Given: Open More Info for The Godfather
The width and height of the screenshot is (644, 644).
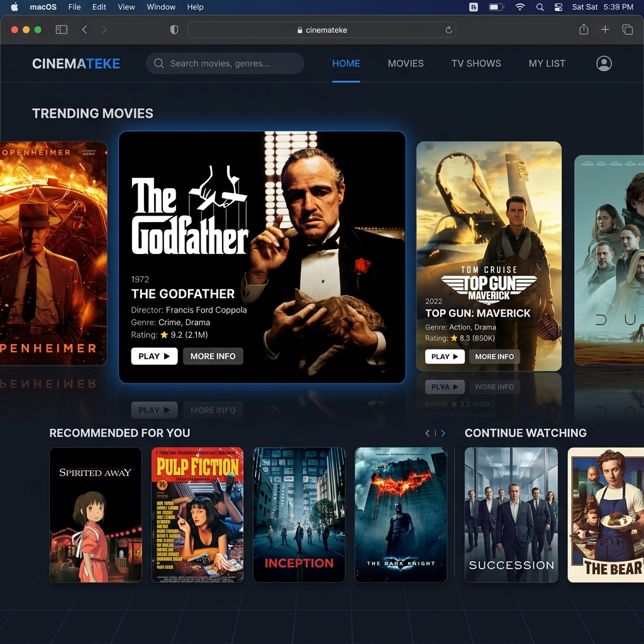Looking at the screenshot, I should click(213, 356).
